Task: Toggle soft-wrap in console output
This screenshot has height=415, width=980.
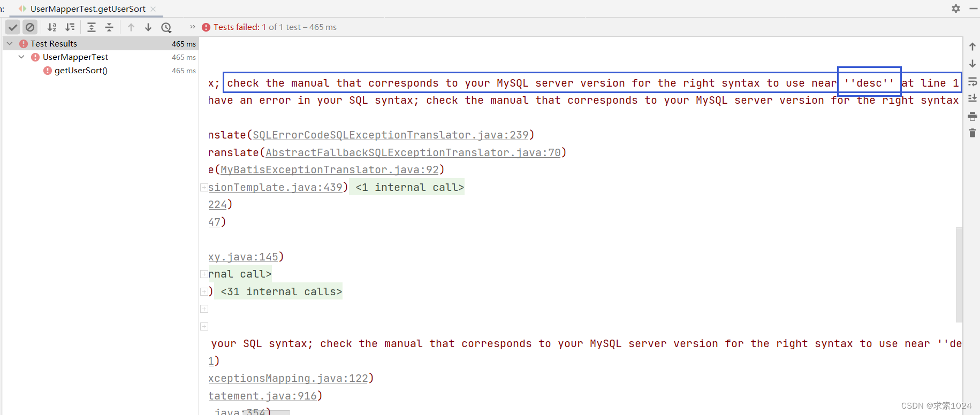Action: click(x=973, y=81)
